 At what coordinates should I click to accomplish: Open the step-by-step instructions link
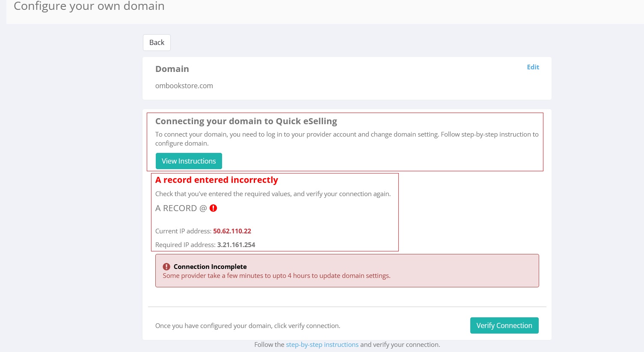coord(322,345)
